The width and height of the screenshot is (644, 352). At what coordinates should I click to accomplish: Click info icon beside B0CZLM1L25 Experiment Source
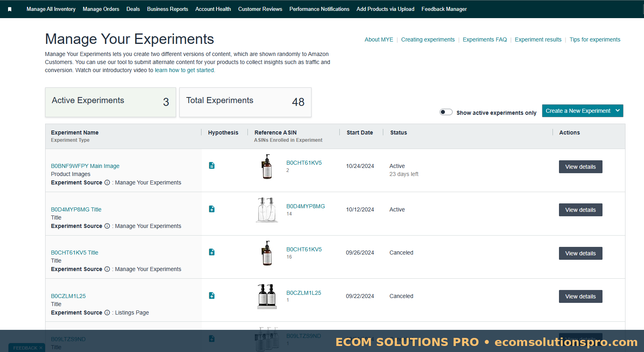pos(107,313)
